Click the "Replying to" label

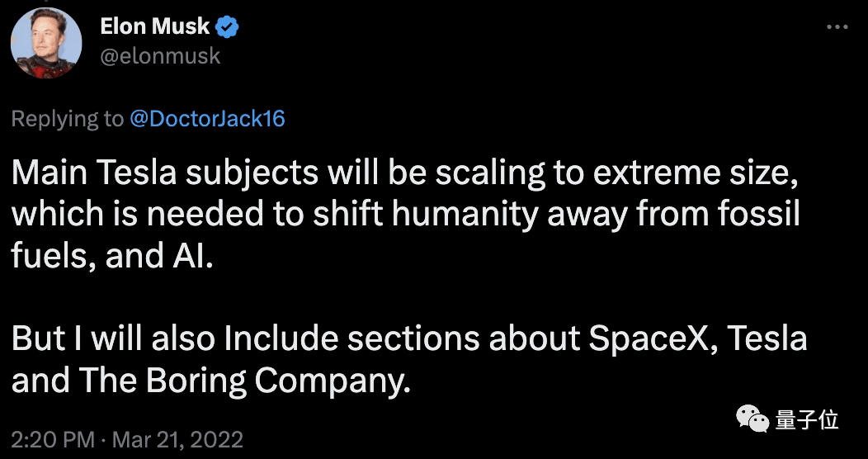click(x=67, y=119)
